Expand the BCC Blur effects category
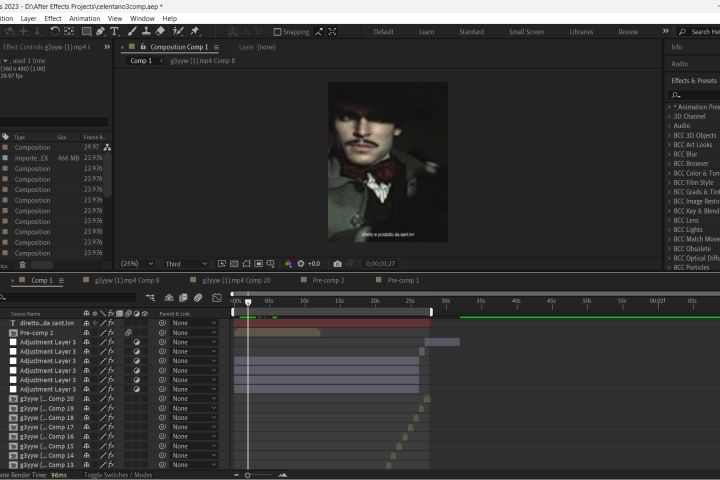 671,154
